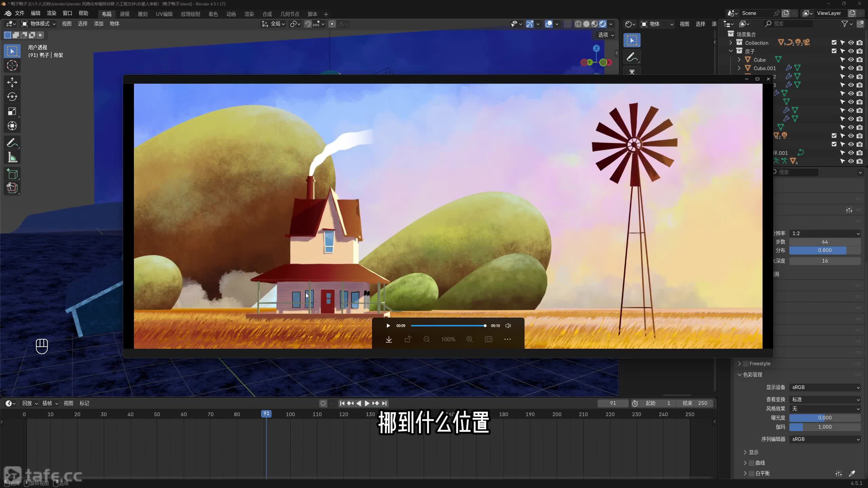The image size is (868, 488).
Task: Open the 物体模式 mode dropdown
Action: [38, 24]
